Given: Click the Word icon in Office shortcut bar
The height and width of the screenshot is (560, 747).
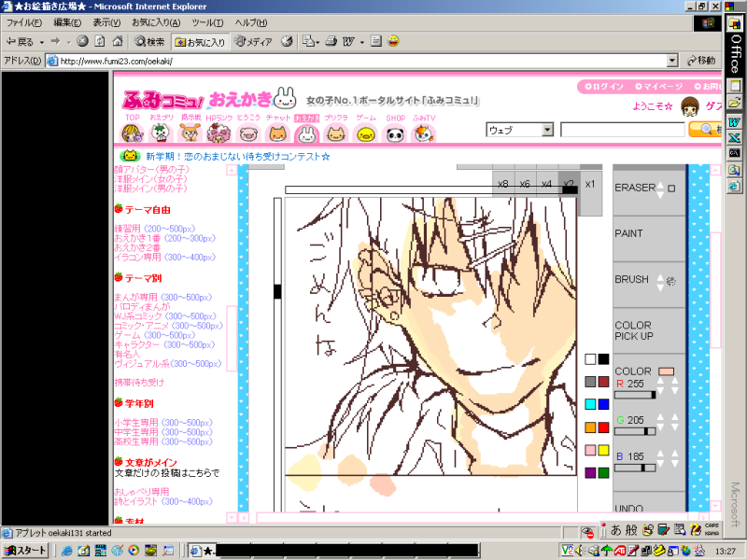Looking at the screenshot, I should click(x=734, y=122).
